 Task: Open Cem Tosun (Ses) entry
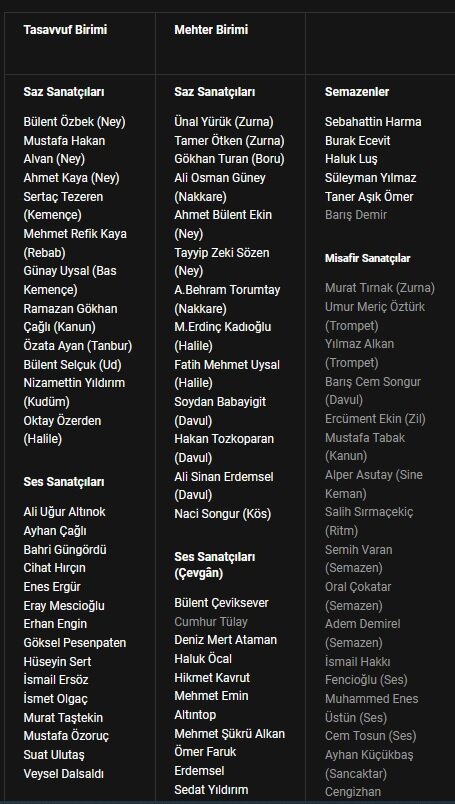coord(370,736)
